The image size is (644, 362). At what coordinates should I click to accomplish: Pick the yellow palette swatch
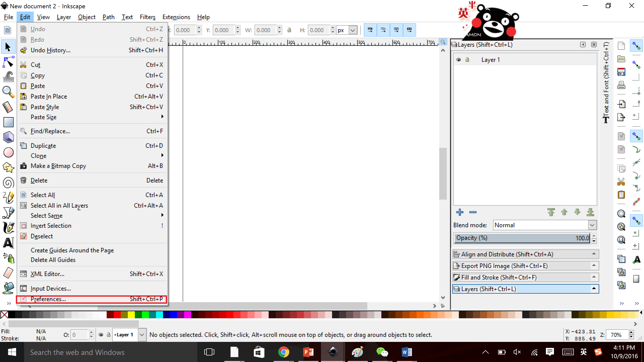131,314
